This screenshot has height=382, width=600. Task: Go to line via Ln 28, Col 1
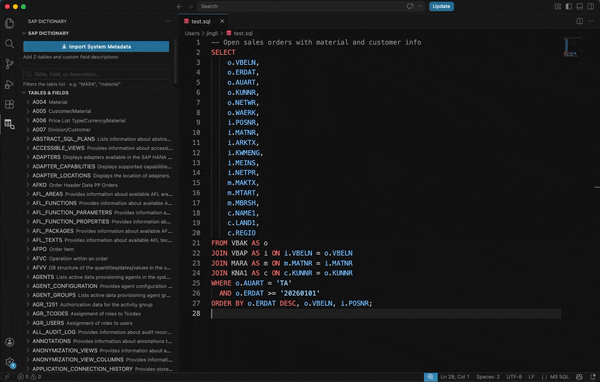(455, 377)
